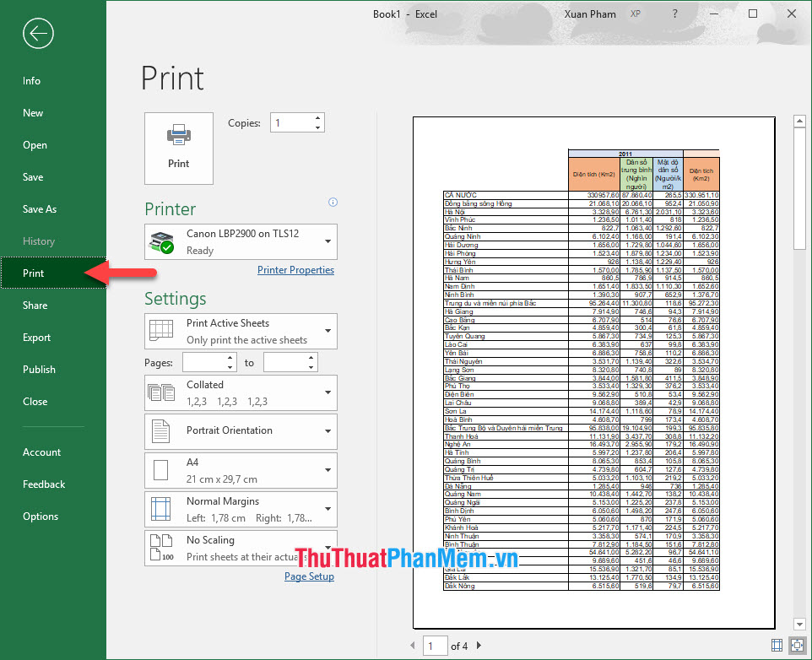Open Printer Properties link
This screenshot has width=812, height=660.
click(295, 269)
